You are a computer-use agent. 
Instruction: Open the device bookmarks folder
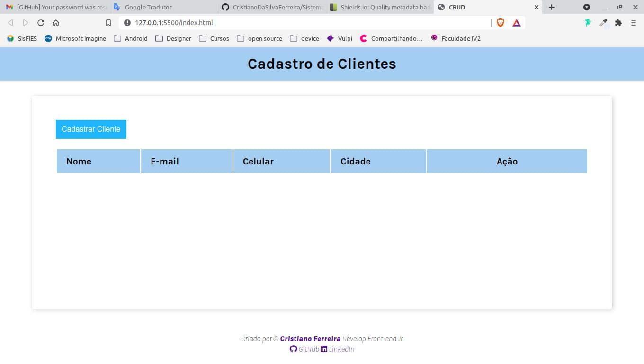pos(304,38)
